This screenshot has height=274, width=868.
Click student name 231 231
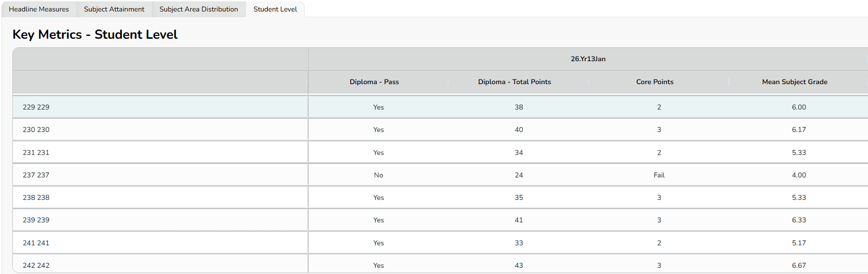pyautogui.click(x=36, y=153)
